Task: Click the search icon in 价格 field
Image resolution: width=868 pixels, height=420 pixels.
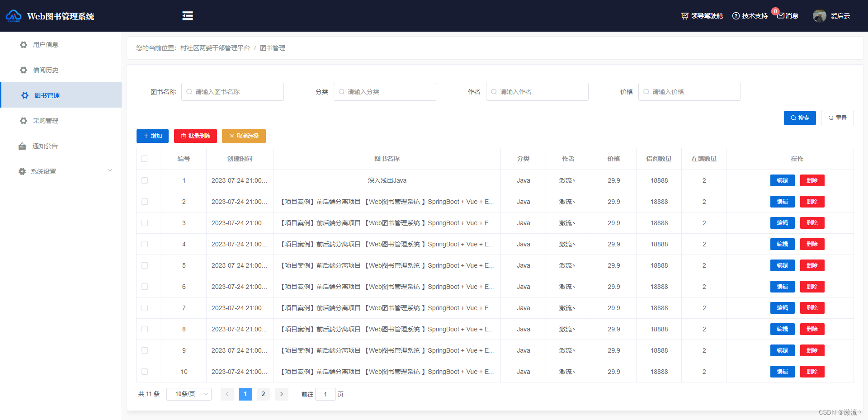Action: (646, 92)
